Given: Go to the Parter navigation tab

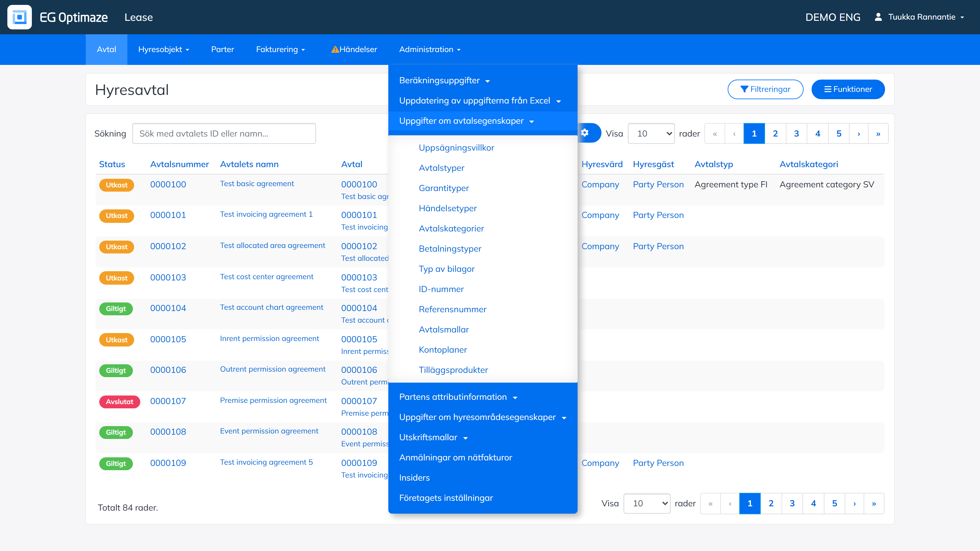Looking at the screenshot, I should [x=223, y=49].
